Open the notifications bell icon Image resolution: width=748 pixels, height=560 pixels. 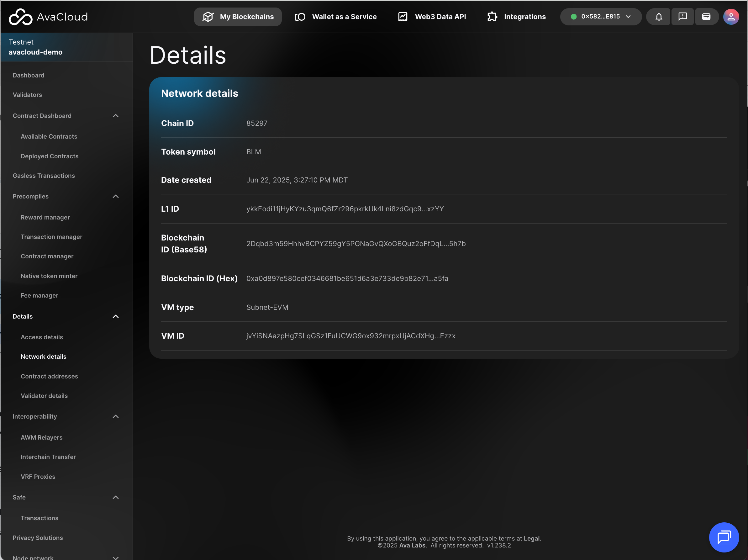click(x=658, y=17)
